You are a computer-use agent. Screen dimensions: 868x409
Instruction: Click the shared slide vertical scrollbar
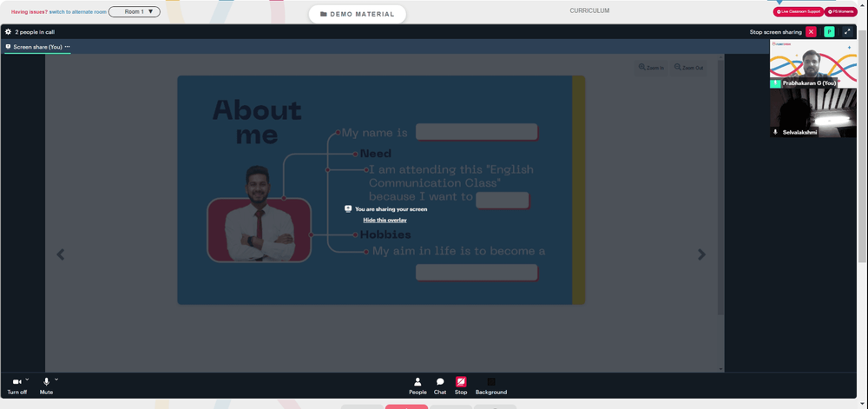[x=720, y=188]
